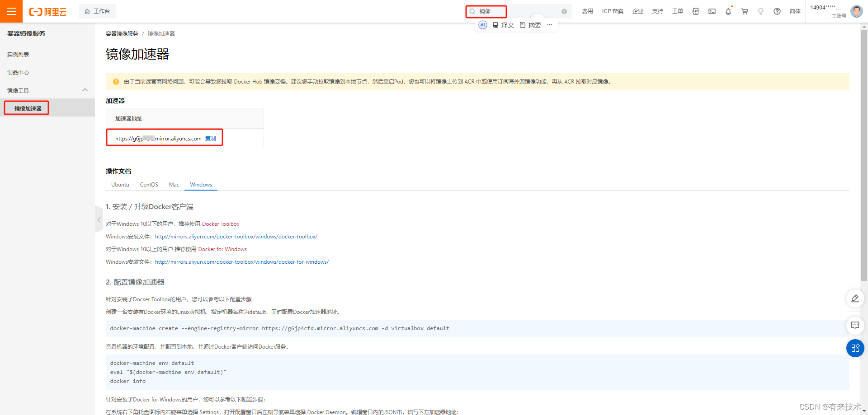
Task: Open the help question mark icon
Action: pos(777,11)
